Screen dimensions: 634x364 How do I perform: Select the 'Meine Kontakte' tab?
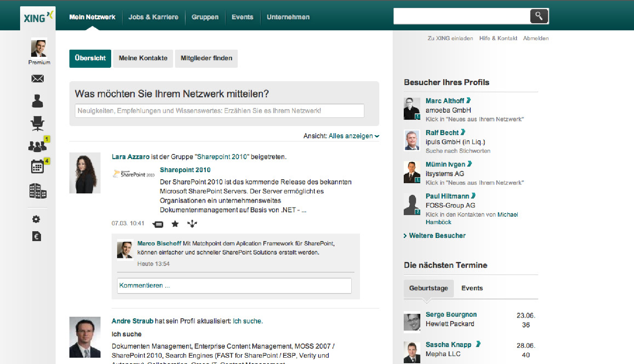[143, 58]
